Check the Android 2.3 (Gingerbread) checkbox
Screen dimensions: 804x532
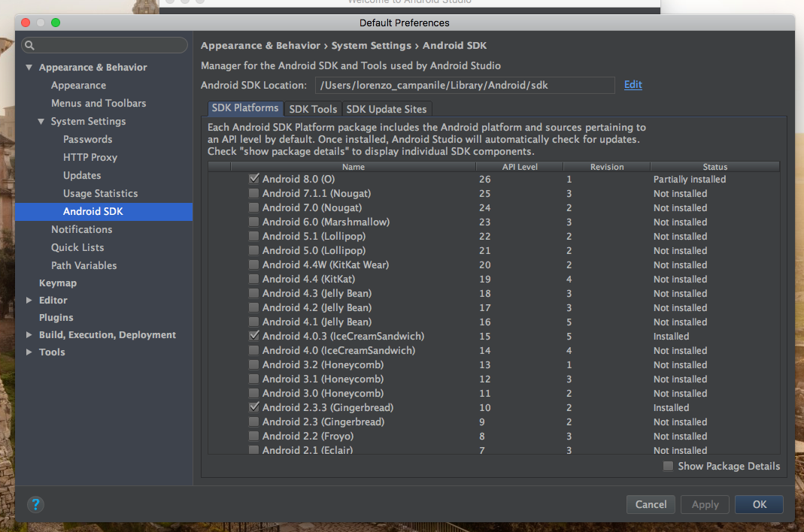point(253,422)
